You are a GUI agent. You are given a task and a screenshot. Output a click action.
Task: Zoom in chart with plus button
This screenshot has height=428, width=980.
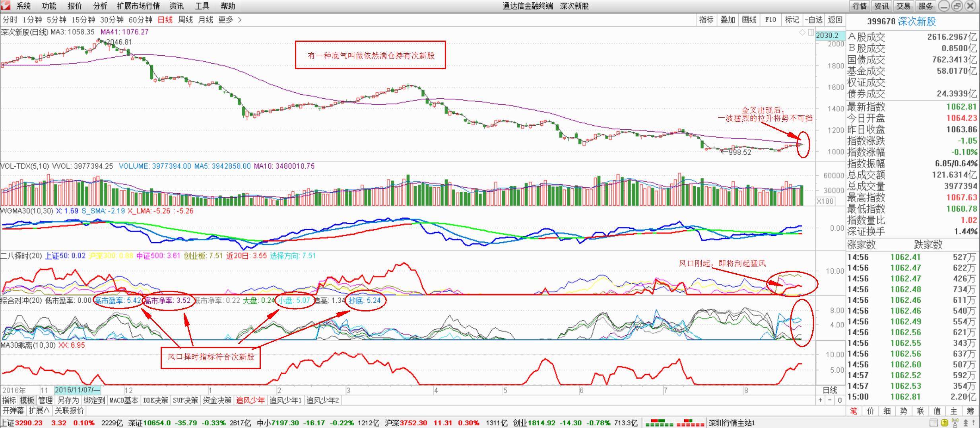click(x=821, y=400)
